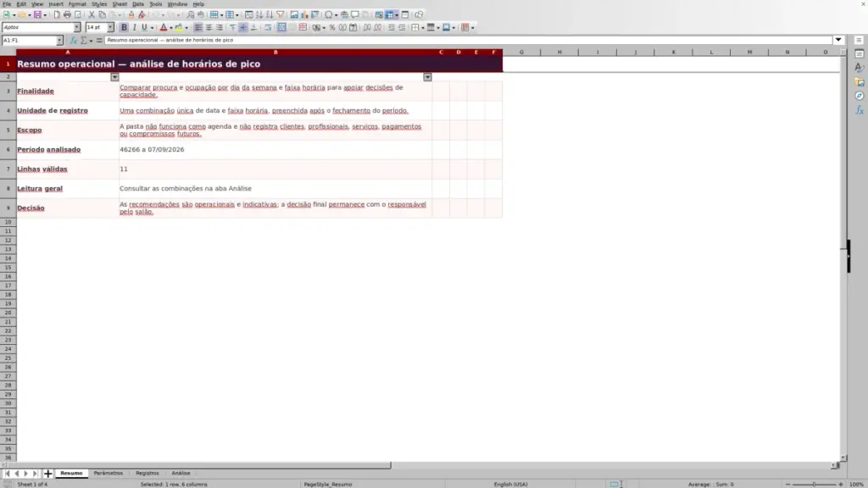Click the Name Box cell reference field
Screen dimensions: 868x488
pos(29,40)
